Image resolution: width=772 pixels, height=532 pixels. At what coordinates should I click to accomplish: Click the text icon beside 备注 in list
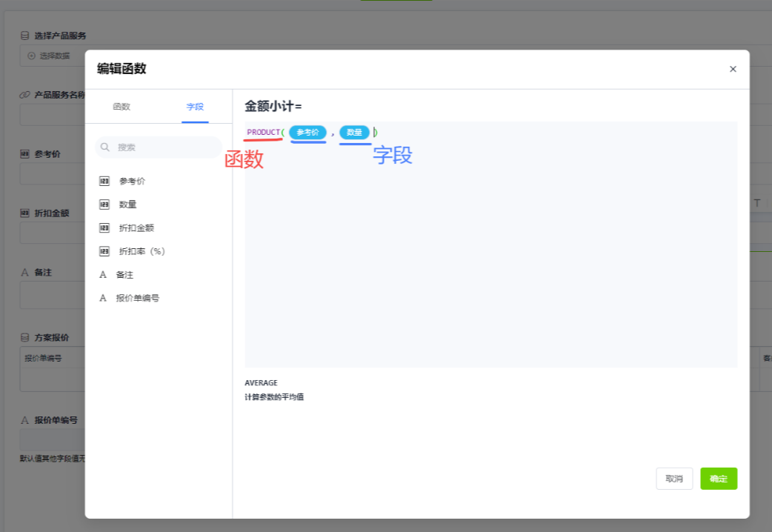point(103,274)
